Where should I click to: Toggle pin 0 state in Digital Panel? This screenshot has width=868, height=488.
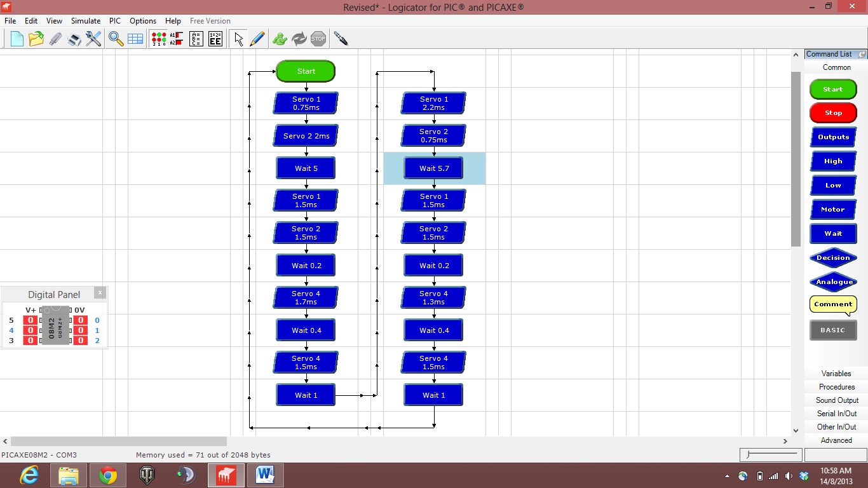coord(80,320)
